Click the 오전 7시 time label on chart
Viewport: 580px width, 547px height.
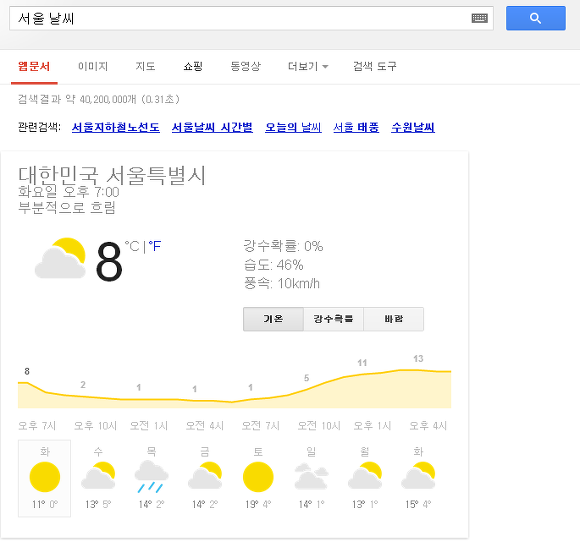[x=260, y=426]
